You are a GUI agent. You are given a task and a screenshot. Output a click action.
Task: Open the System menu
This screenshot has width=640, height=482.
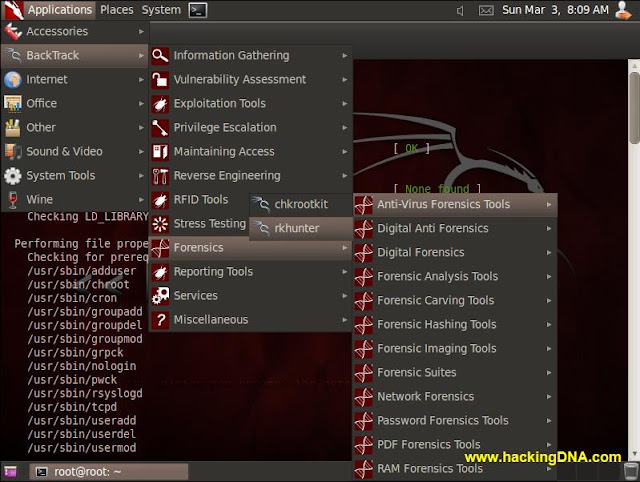coord(161,10)
